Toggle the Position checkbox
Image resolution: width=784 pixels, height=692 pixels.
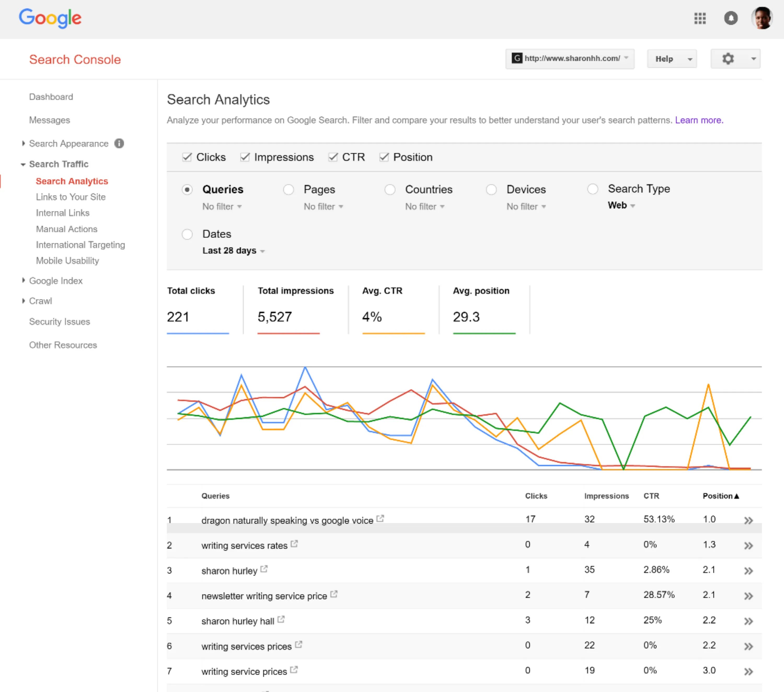click(x=384, y=157)
